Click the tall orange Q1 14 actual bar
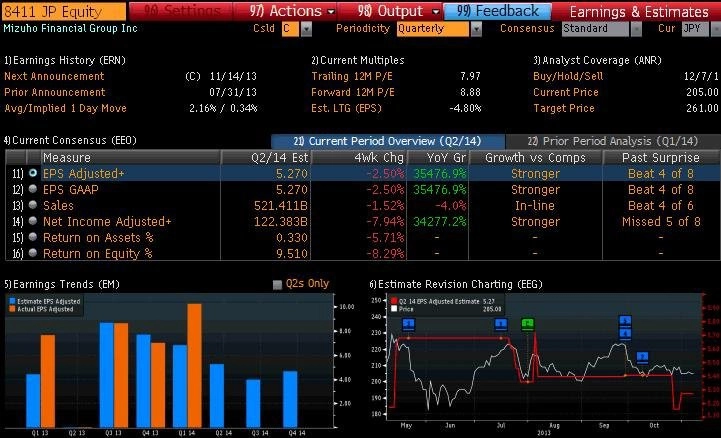 [194, 365]
